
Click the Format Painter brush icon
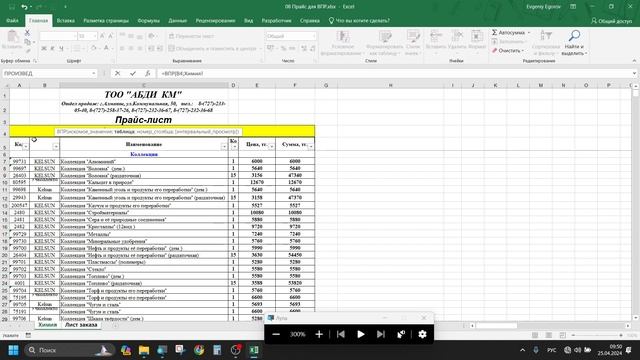pos(27,51)
